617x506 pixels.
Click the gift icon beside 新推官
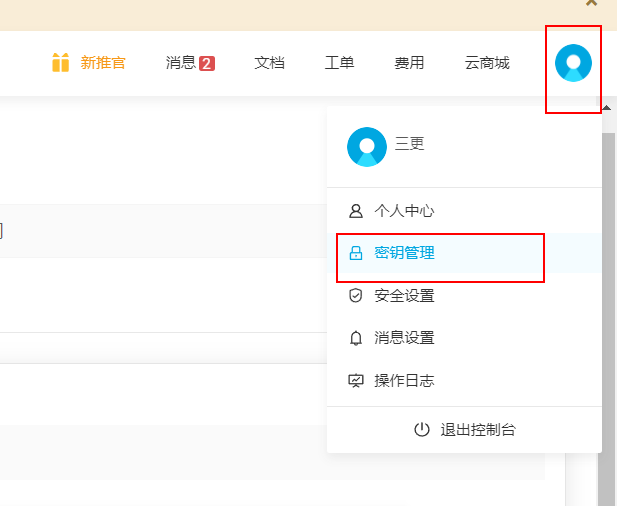tap(60, 63)
